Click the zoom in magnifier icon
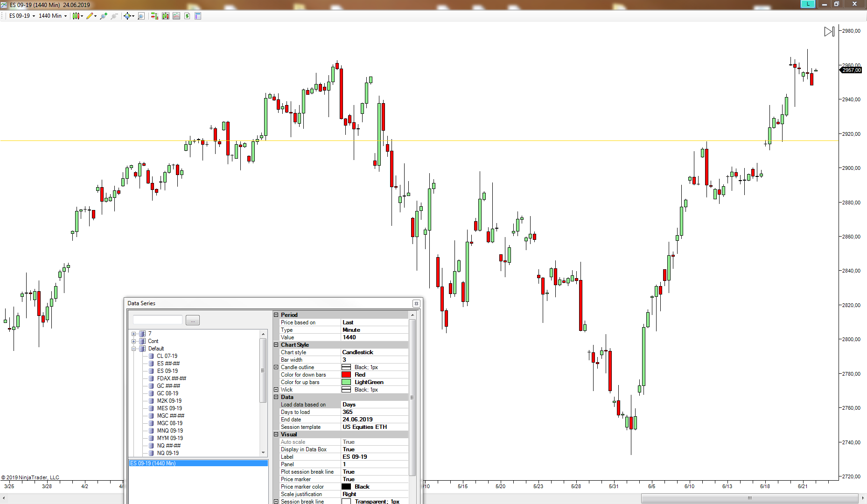 (103, 16)
